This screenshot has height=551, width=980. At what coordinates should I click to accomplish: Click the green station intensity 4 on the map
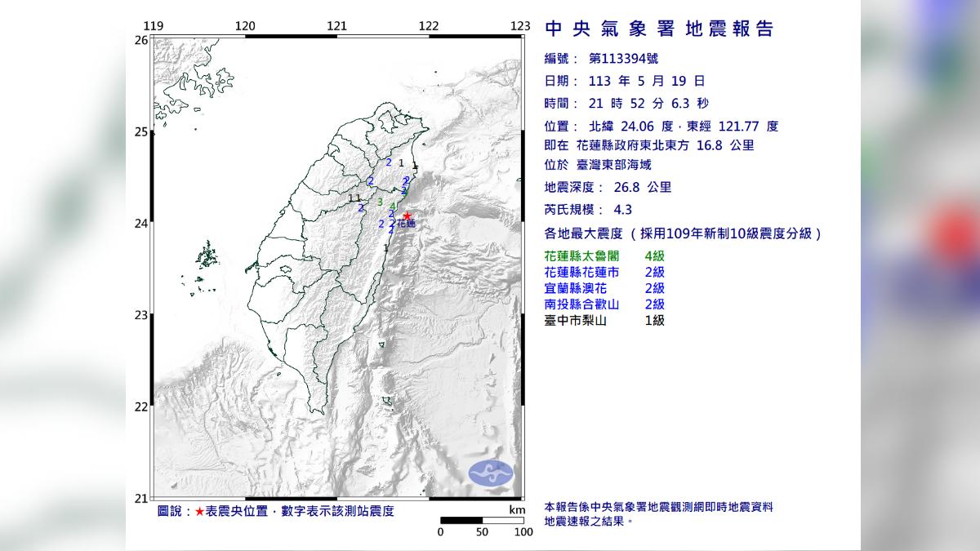pyautogui.click(x=393, y=207)
